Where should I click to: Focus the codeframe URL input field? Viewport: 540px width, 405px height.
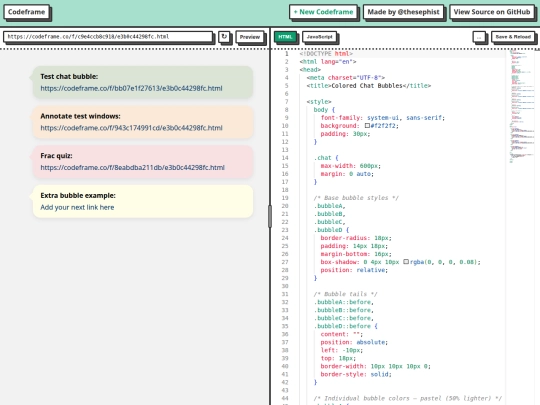point(108,37)
